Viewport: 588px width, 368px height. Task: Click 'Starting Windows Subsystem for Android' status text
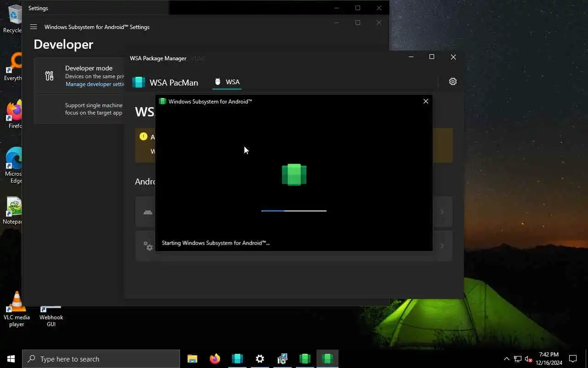tap(216, 243)
